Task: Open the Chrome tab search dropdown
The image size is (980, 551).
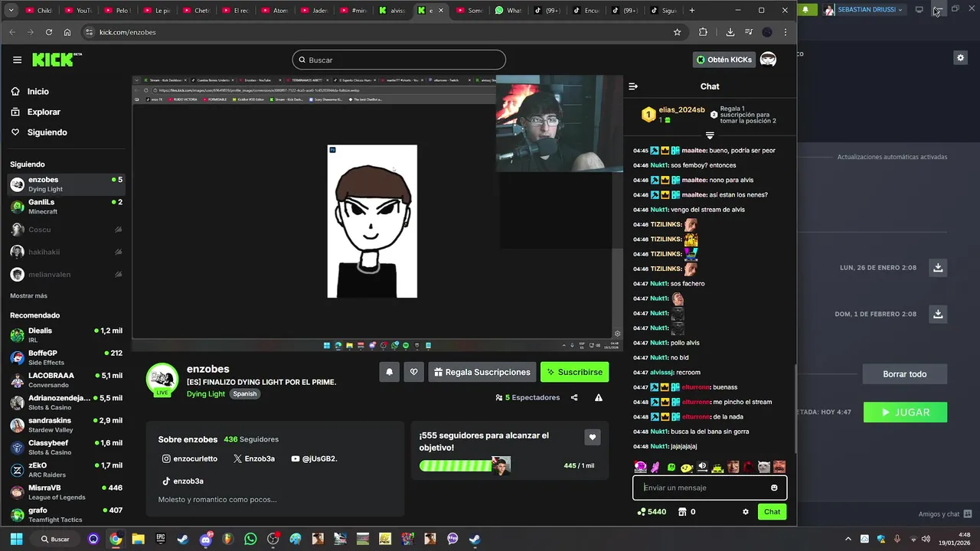Action: (x=11, y=11)
